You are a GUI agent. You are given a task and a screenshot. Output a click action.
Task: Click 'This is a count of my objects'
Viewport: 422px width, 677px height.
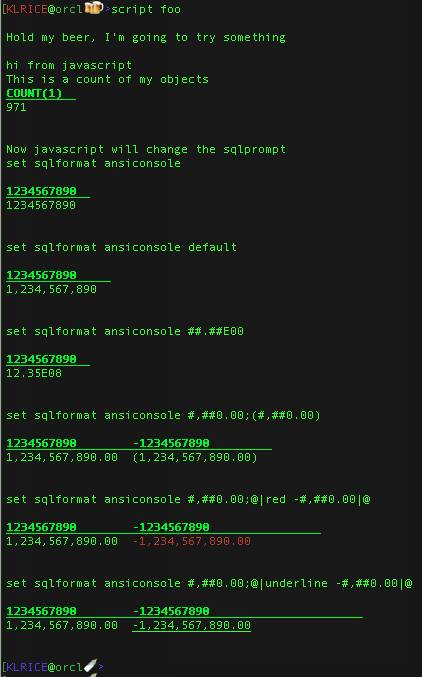[x=107, y=79]
